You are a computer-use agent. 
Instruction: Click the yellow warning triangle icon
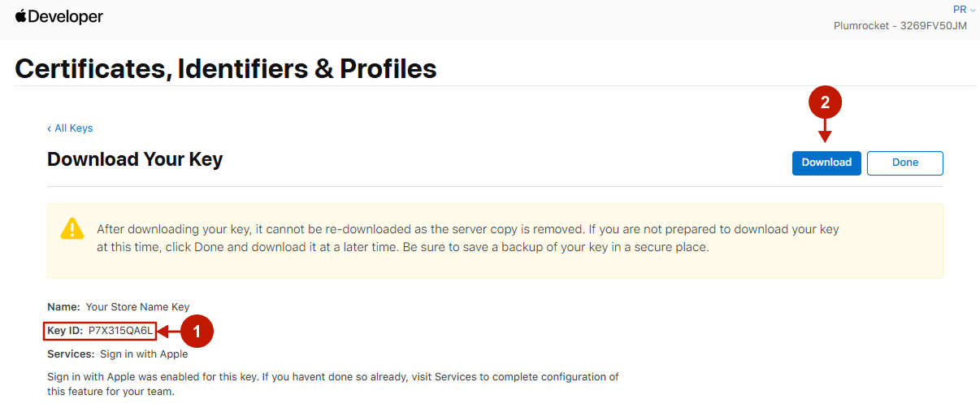tap(73, 228)
